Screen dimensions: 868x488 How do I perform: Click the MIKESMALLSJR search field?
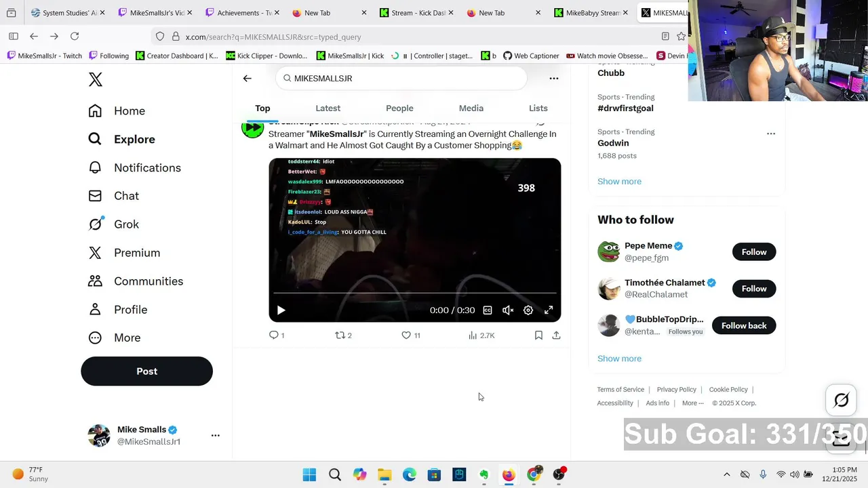tap(401, 79)
